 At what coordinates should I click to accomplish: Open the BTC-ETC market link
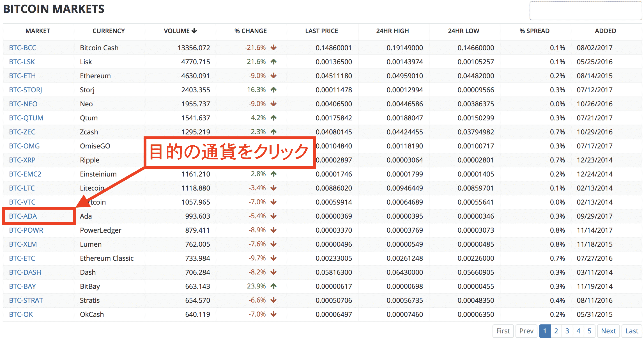click(x=22, y=258)
